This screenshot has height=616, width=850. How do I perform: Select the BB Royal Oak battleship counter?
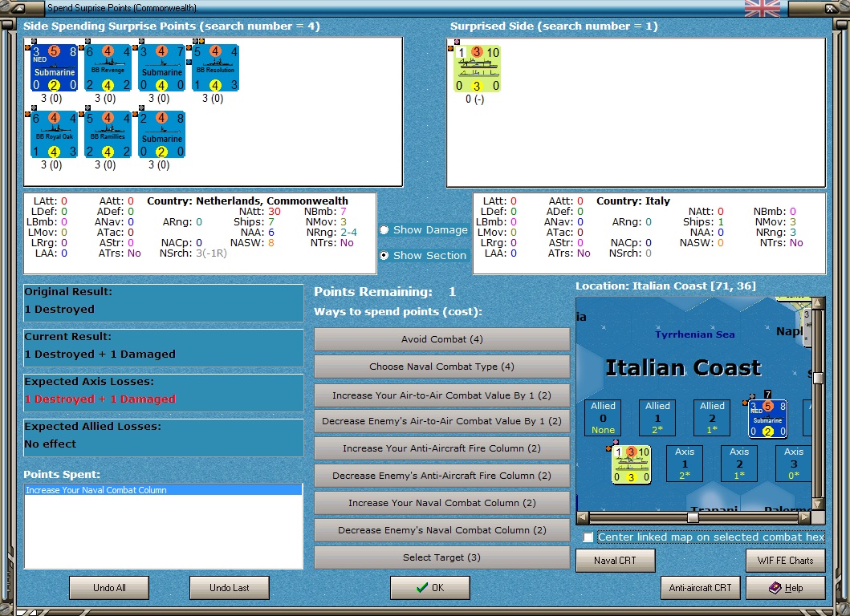pyautogui.click(x=55, y=135)
